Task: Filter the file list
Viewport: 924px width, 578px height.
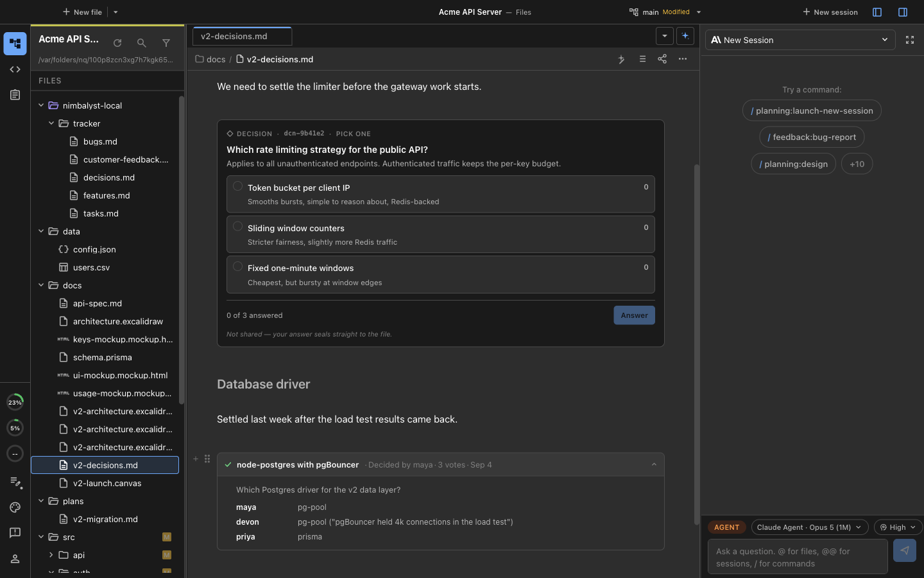Action: [166, 43]
